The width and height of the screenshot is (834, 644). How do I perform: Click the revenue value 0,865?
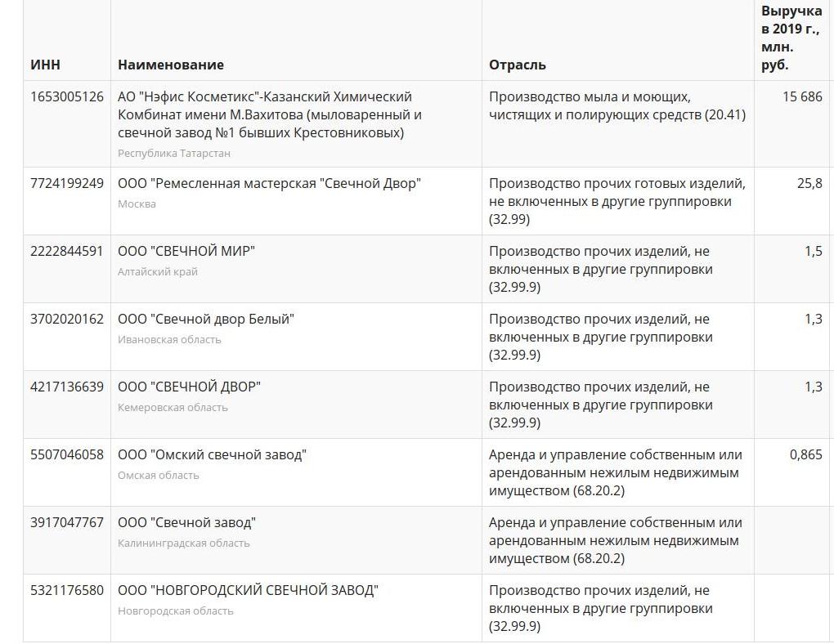pyautogui.click(x=806, y=454)
